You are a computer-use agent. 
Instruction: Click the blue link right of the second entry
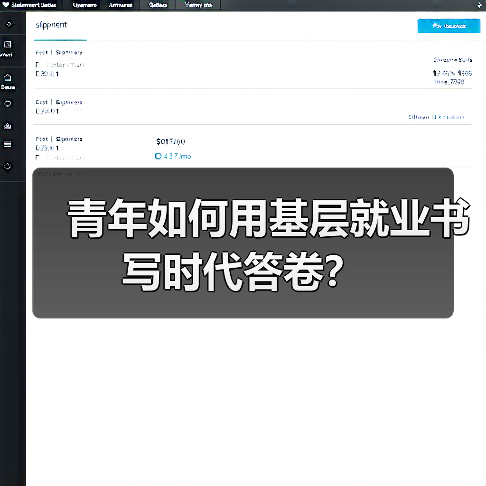click(436, 117)
